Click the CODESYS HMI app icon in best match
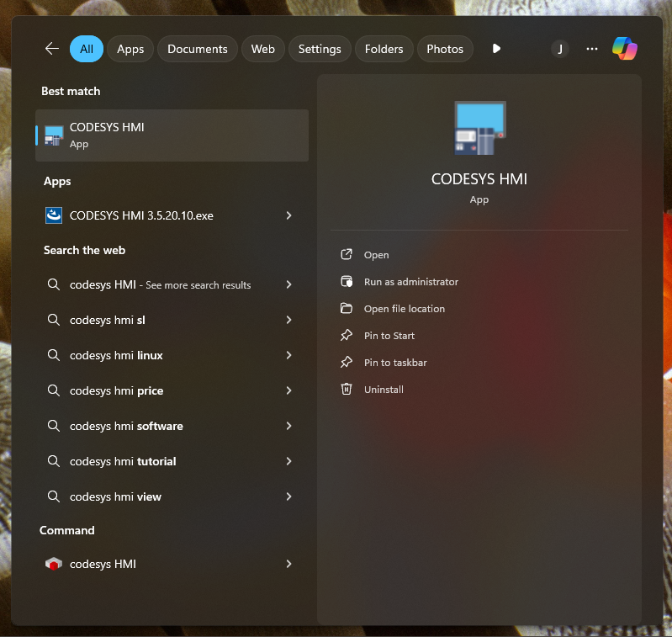The width and height of the screenshot is (672, 637). point(54,135)
